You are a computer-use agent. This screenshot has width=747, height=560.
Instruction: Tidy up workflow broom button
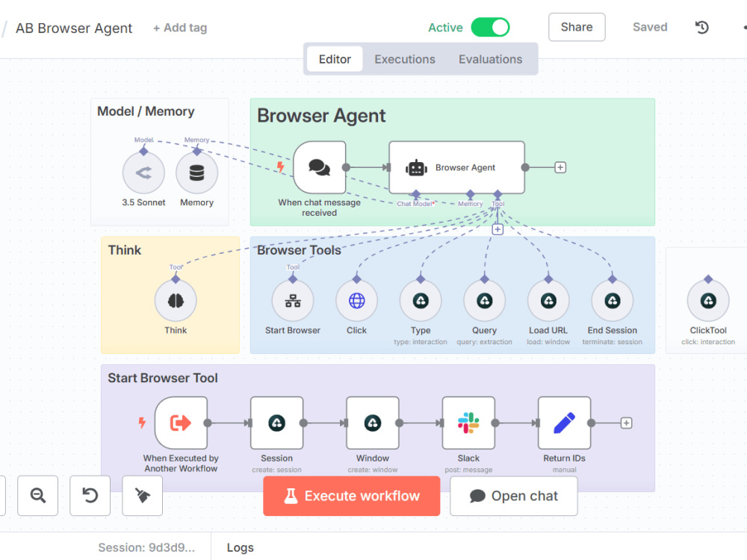point(143,496)
